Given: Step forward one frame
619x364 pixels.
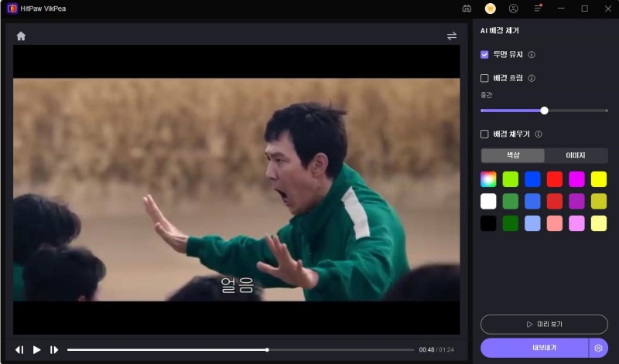Looking at the screenshot, I should pos(54,350).
